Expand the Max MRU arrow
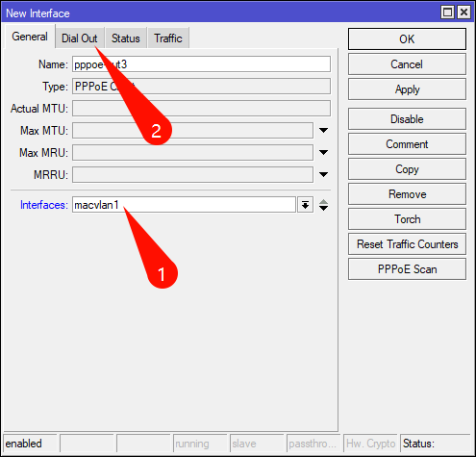The image size is (476, 457). [324, 153]
